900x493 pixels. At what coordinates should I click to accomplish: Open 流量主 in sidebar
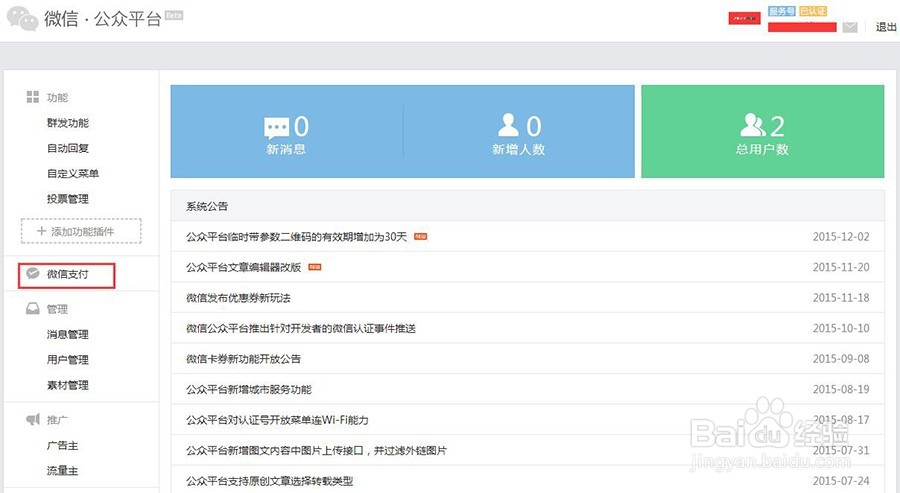62,470
